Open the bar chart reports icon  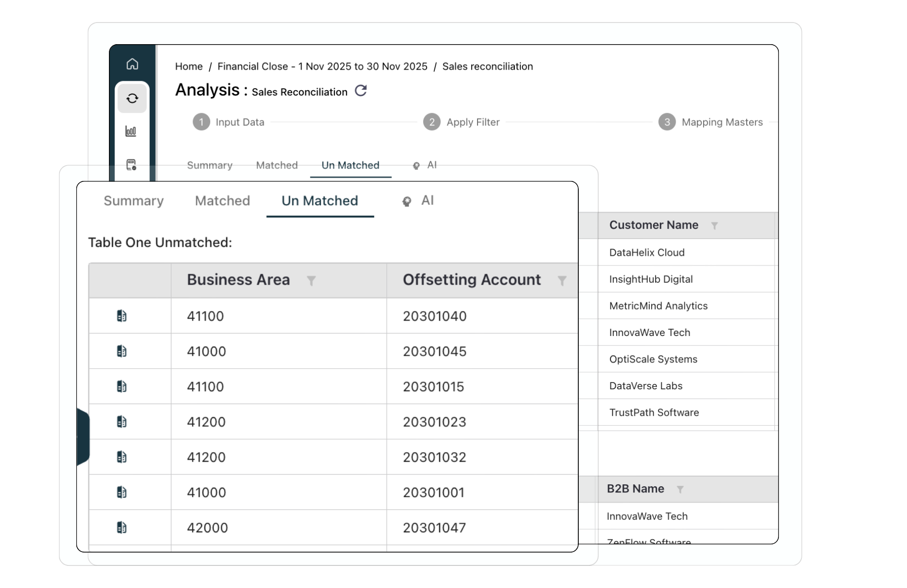point(131,131)
